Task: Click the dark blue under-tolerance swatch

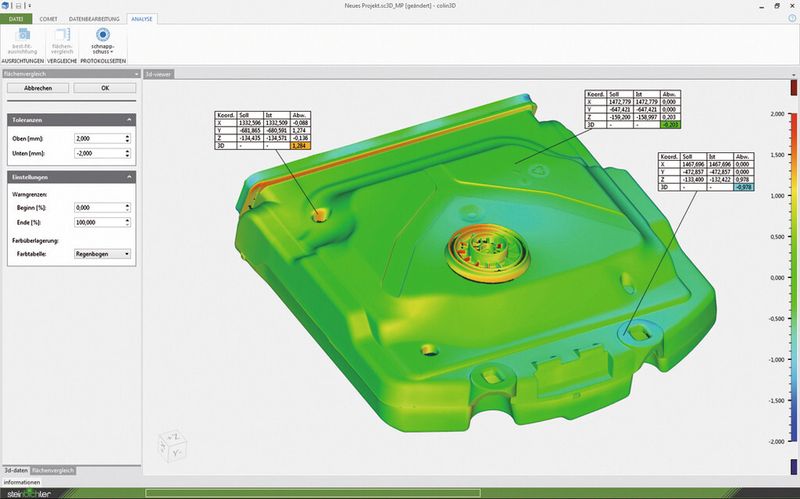Action: [793, 466]
